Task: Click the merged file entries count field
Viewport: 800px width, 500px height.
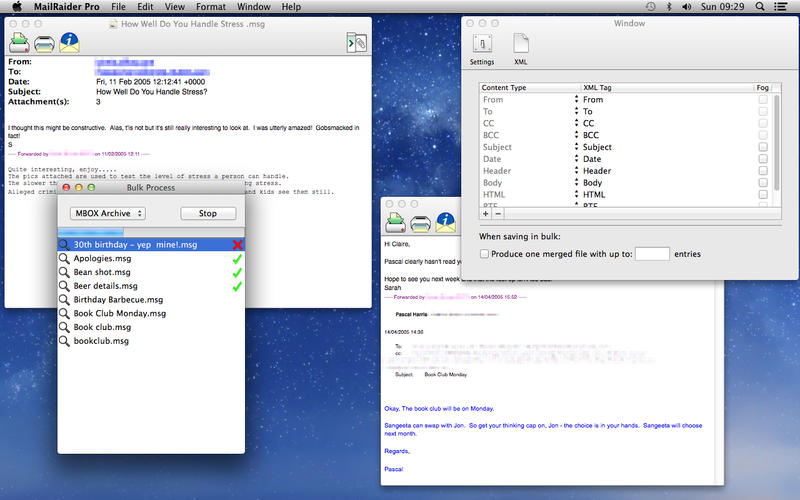Action: coord(652,254)
